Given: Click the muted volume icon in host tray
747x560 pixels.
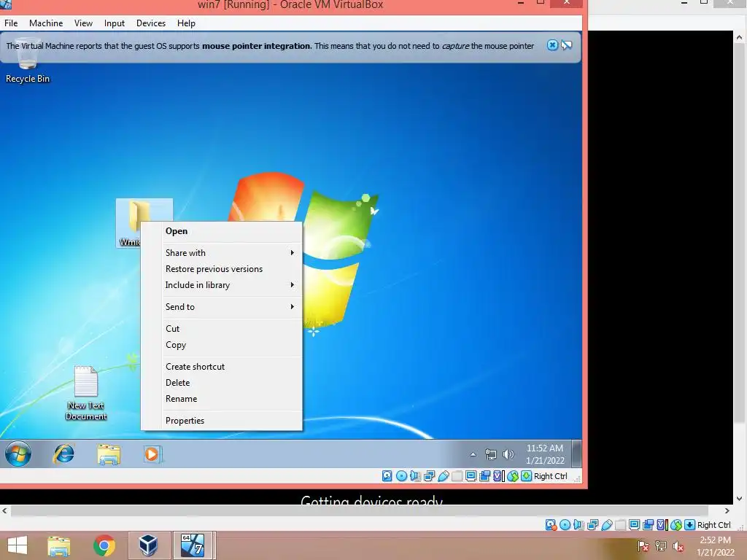Looking at the screenshot, I should pyautogui.click(x=678, y=546).
